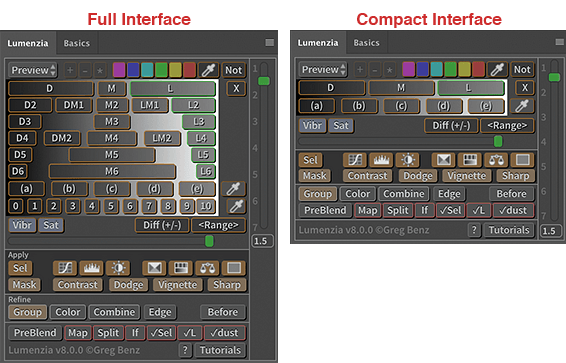Click color balance scales icon in Compact Interface

[496, 159]
